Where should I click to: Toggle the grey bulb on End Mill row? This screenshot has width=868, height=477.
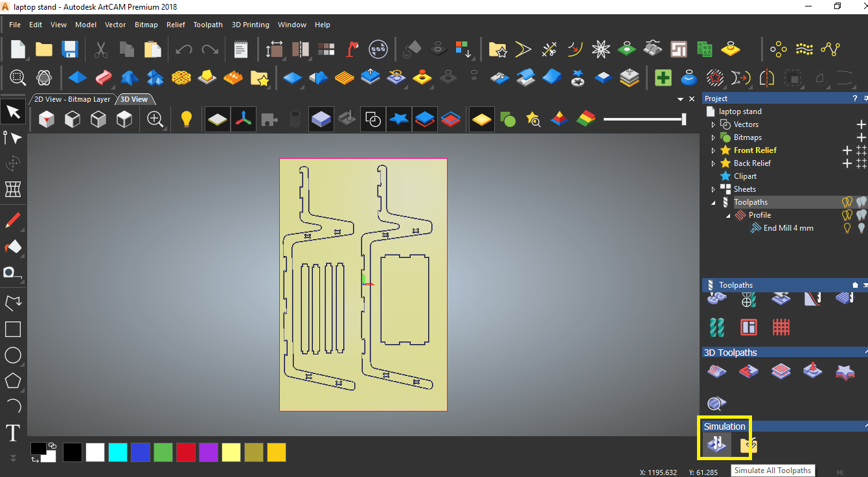861,228
